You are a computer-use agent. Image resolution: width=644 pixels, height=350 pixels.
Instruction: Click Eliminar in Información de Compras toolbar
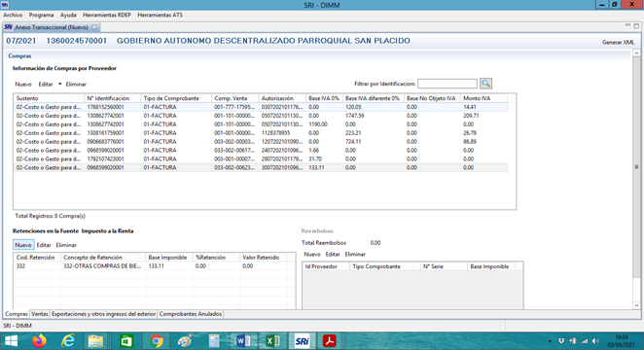[76, 85]
